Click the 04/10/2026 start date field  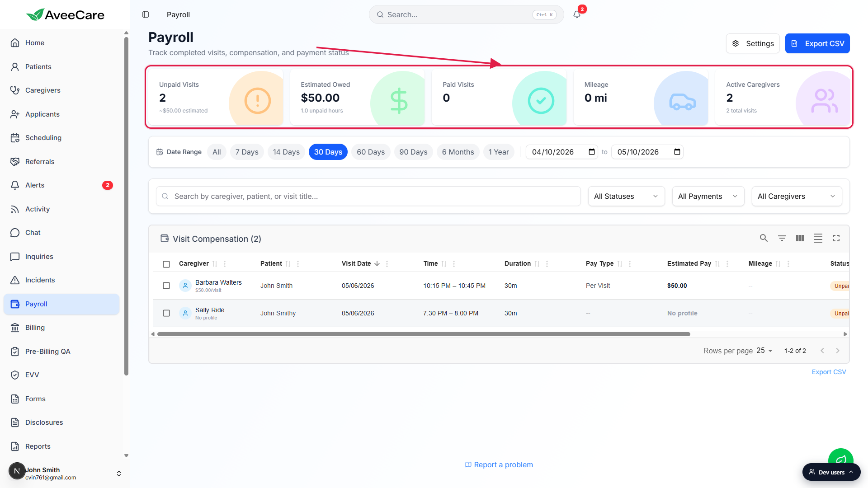562,152
